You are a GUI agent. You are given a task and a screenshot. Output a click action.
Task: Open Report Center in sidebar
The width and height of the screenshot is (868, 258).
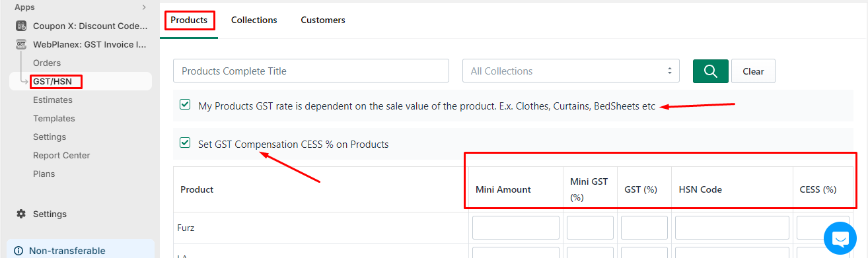61,156
